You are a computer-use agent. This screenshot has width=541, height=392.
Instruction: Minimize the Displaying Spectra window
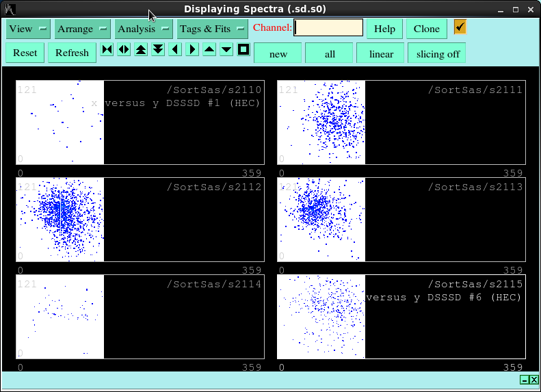500,10
